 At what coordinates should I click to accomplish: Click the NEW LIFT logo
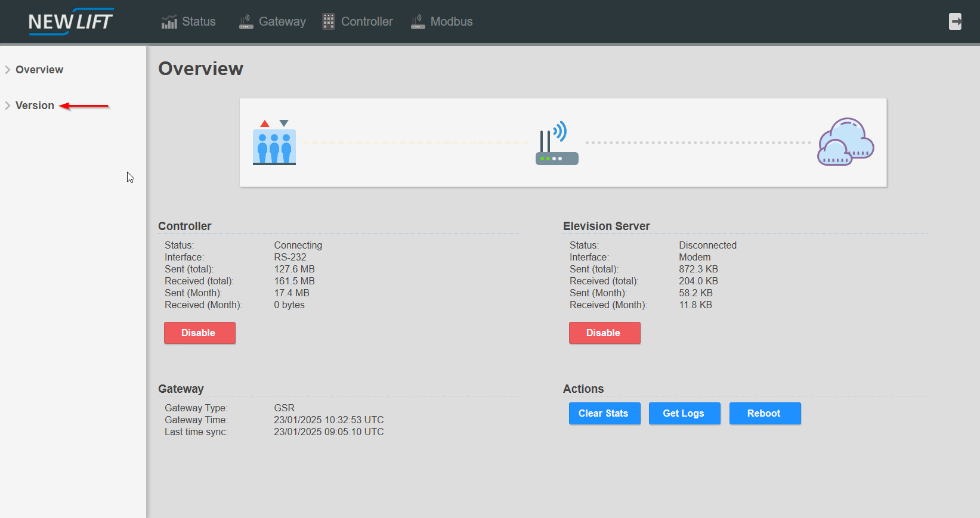pyautogui.click(x=70, y=21)
